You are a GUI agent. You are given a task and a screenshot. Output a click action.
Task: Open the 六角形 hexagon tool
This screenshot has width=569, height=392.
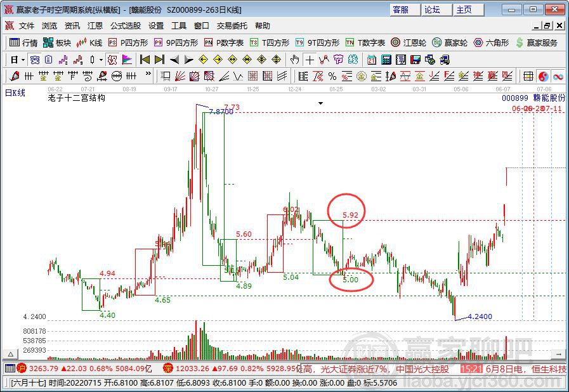click(492, 43)
